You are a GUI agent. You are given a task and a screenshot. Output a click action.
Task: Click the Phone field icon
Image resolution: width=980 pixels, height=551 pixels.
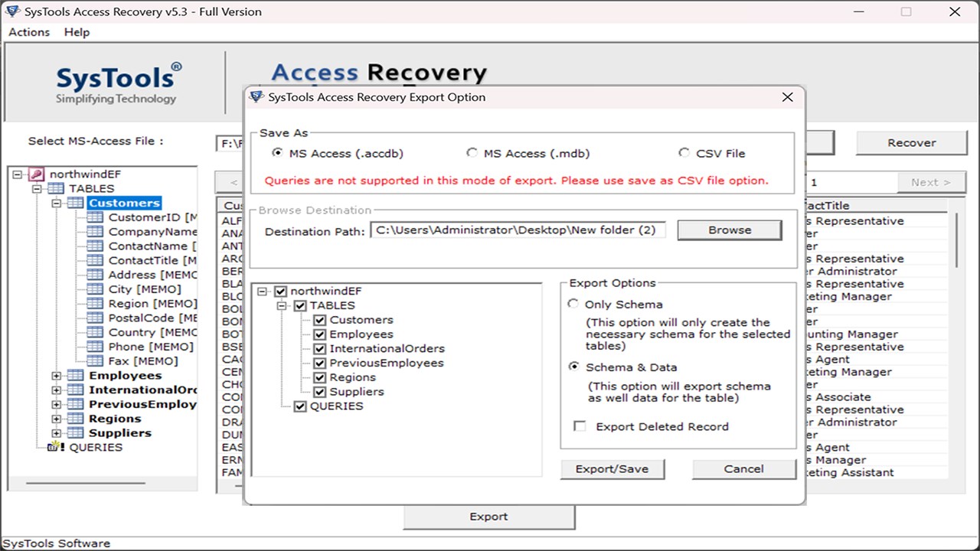(x=95, y=346)
